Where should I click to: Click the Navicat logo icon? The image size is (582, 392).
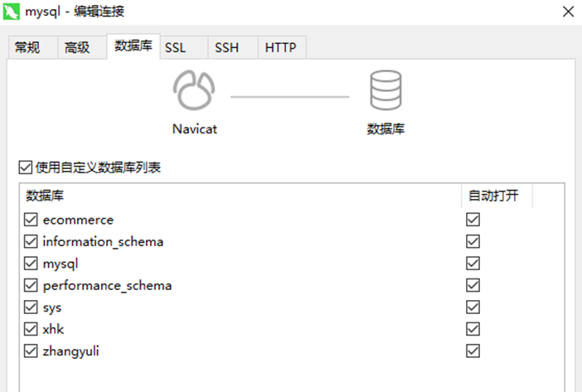pyautogui.click(x=195, y=90)
